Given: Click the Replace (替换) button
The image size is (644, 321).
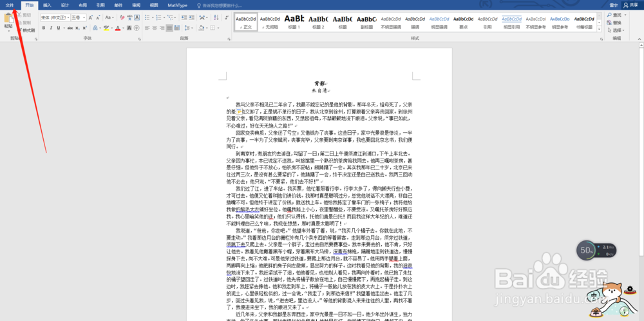Looking at the screenshot, I should coord(614,23).
